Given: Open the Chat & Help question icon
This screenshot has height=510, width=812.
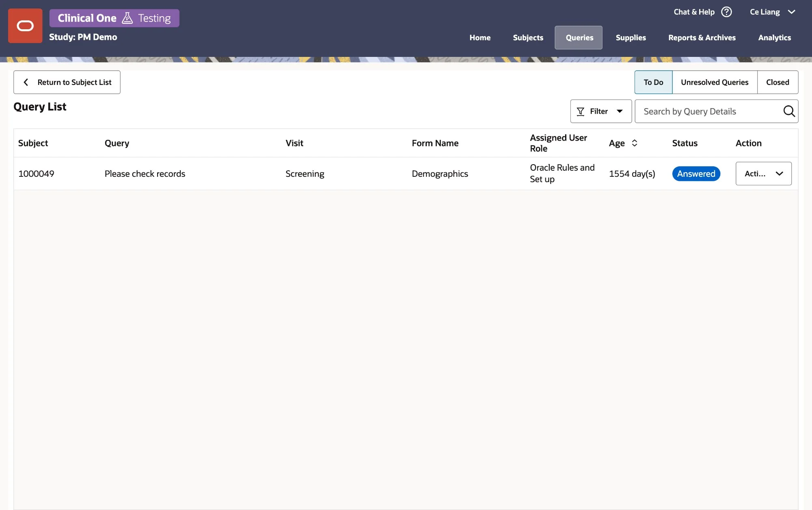Looking at the screenshot, I should 726,12.
